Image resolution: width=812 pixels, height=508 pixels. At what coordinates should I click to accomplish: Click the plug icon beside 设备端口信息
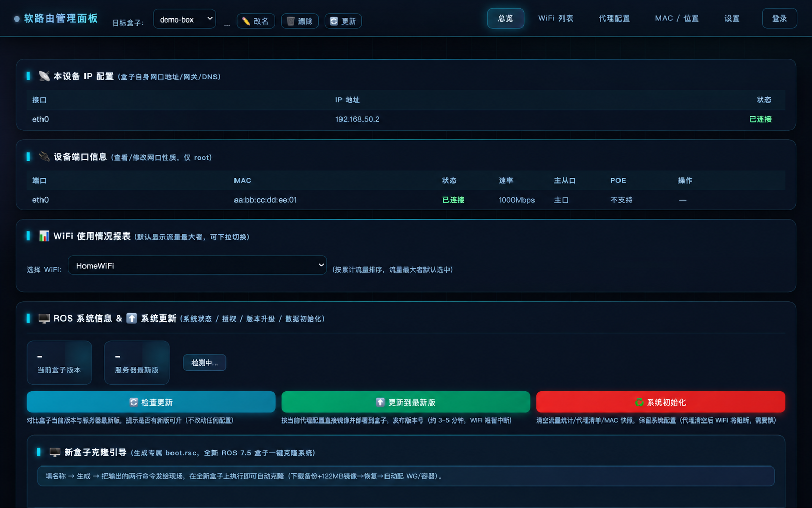click(45, 157)
